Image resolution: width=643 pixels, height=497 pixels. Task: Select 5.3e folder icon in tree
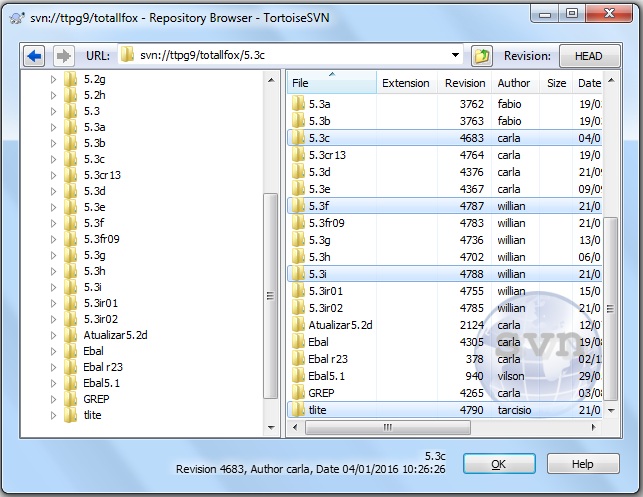pyautogui.click(x=71, y=207)
